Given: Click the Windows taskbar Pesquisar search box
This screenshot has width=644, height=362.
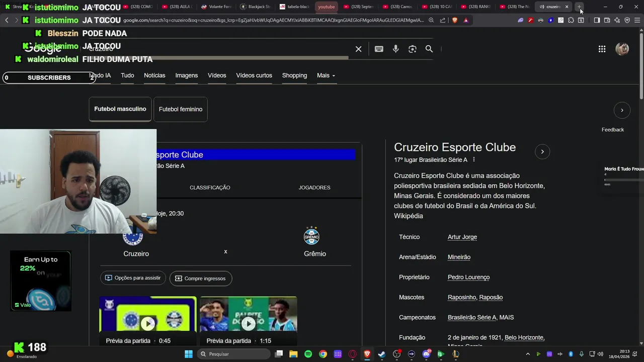Looking at the screenshot, I should click(234, 354).
